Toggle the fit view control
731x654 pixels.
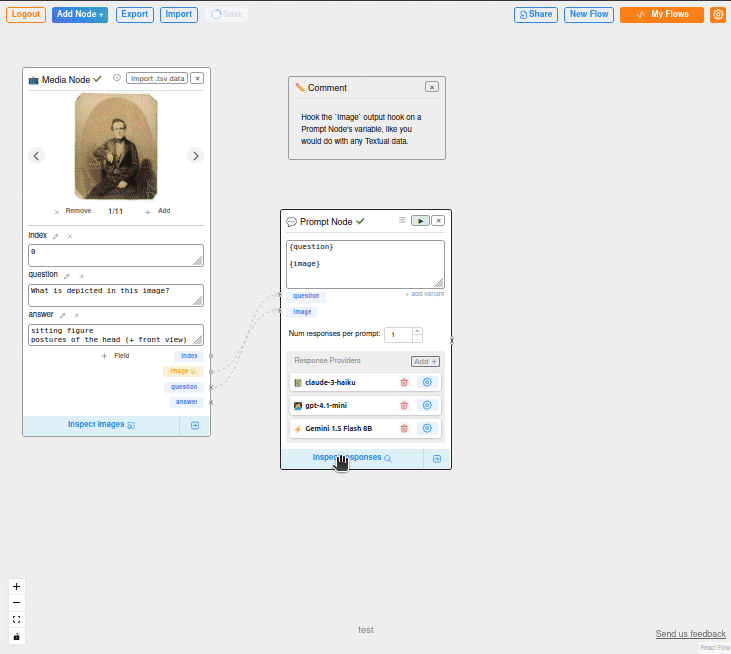tap(16, 620)
